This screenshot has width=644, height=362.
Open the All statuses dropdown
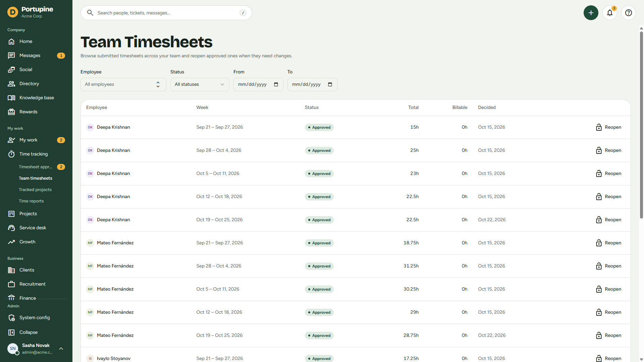200,84
